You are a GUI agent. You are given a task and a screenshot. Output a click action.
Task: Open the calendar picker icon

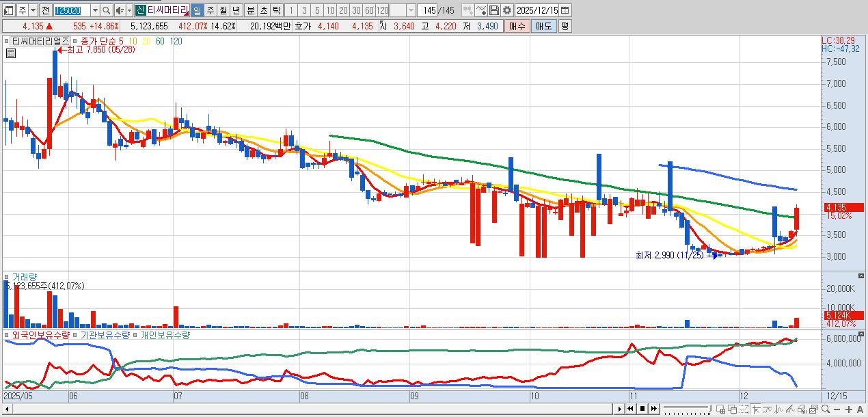565,10
